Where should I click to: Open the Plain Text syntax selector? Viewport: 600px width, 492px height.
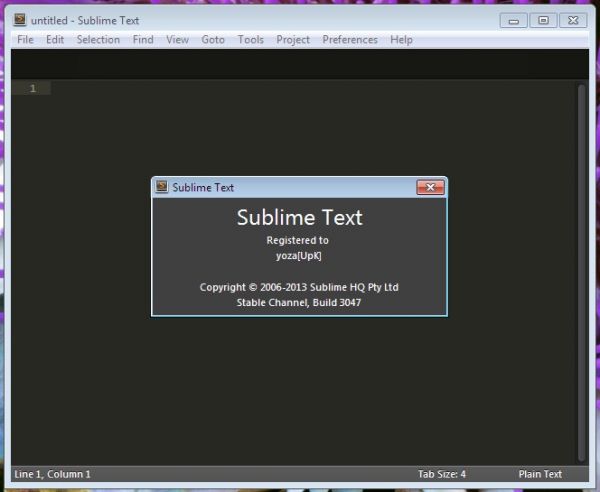tap(540, 474)
